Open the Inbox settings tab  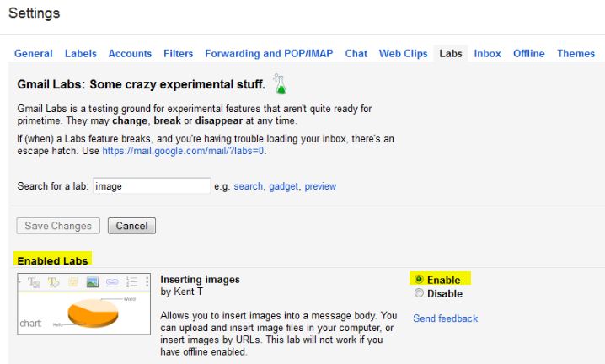coord(487,54)
